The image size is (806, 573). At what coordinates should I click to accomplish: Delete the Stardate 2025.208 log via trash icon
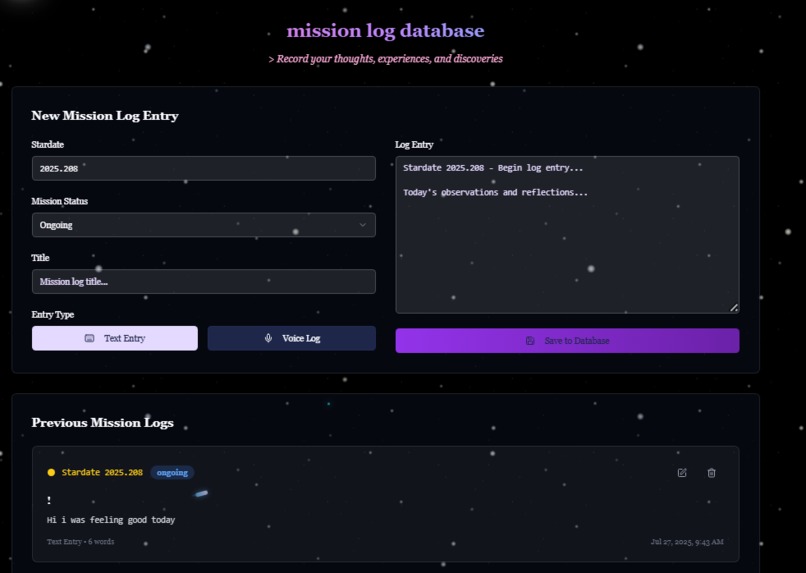(x=711, y=473)
